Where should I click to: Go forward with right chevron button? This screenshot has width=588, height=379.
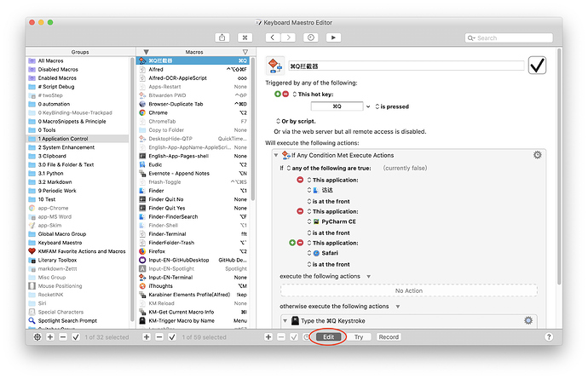[288, 37]
